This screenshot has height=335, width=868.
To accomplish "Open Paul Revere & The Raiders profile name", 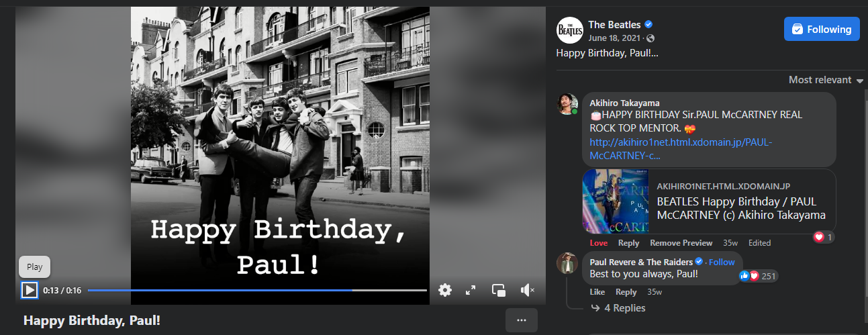I will 640,262.
